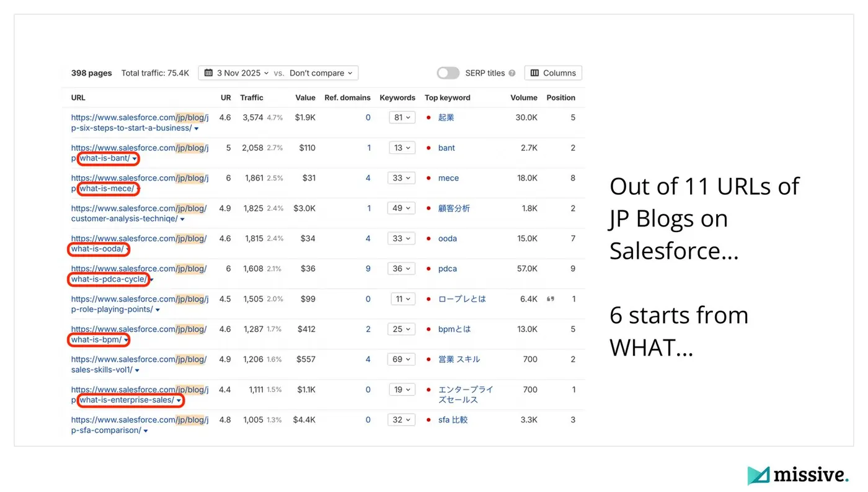Click the Total traffic: 75.4K text
This screenshot has height=492, width=868.
[x=155, y=73]
